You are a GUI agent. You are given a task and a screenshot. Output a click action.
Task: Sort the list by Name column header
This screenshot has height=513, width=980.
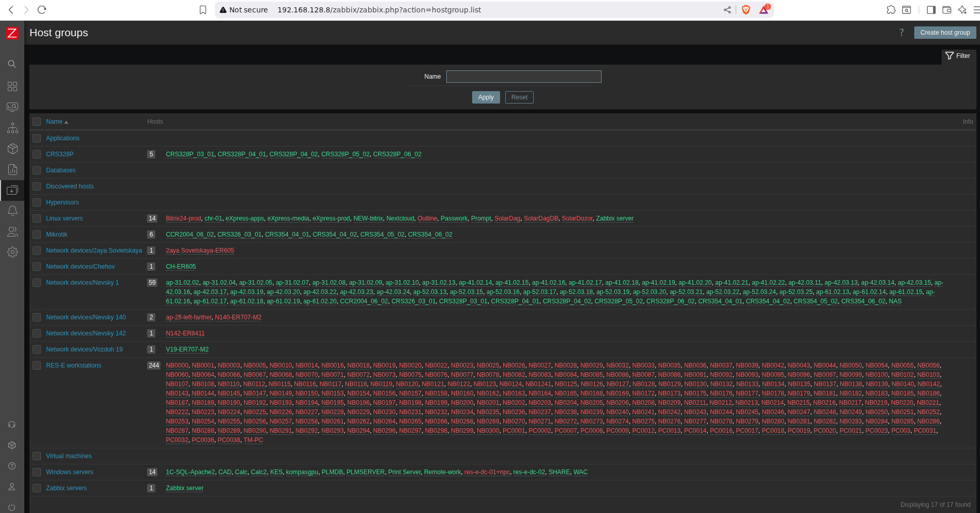(x=54, y=122)
